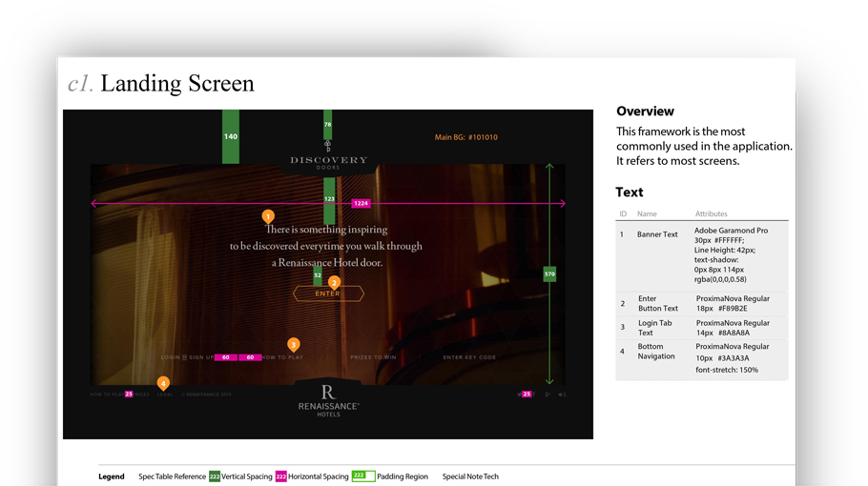Viewport: 868px width, 486px height.
Task: Click the Discovery Doors logo at top
Action: click(328, 156)
